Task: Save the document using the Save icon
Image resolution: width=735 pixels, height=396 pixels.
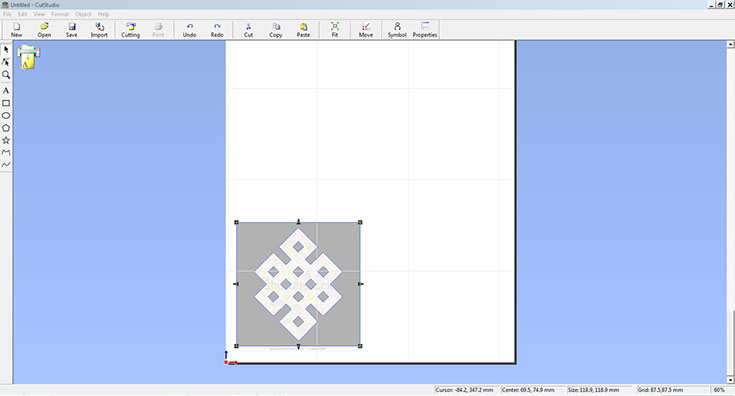Action: point(72,30)
